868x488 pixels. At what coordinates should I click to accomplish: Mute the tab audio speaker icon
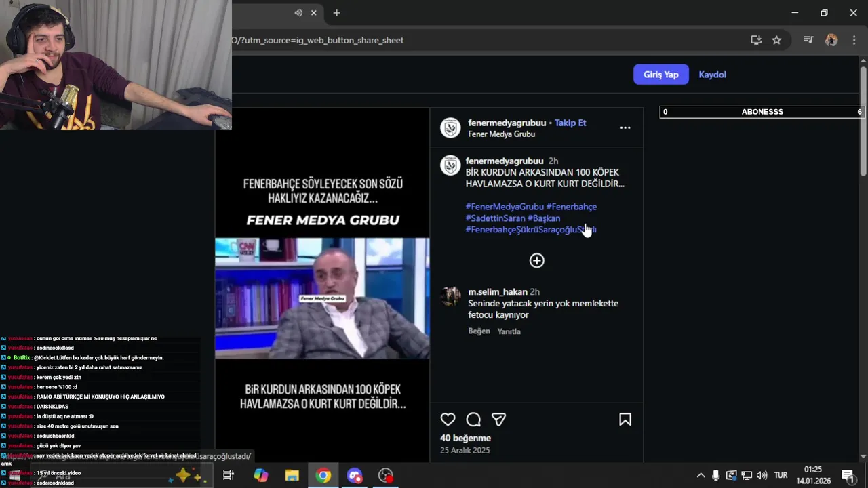coord(298,13)
